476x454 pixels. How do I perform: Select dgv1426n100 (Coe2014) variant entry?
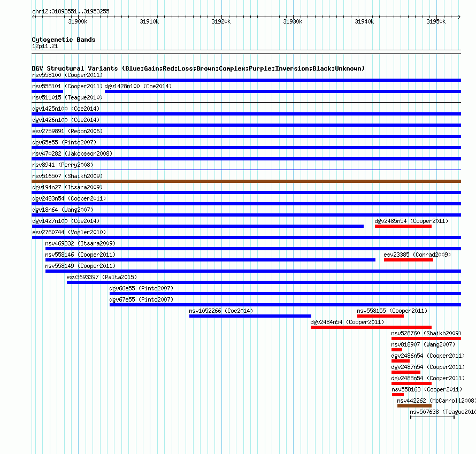(66, 120)
